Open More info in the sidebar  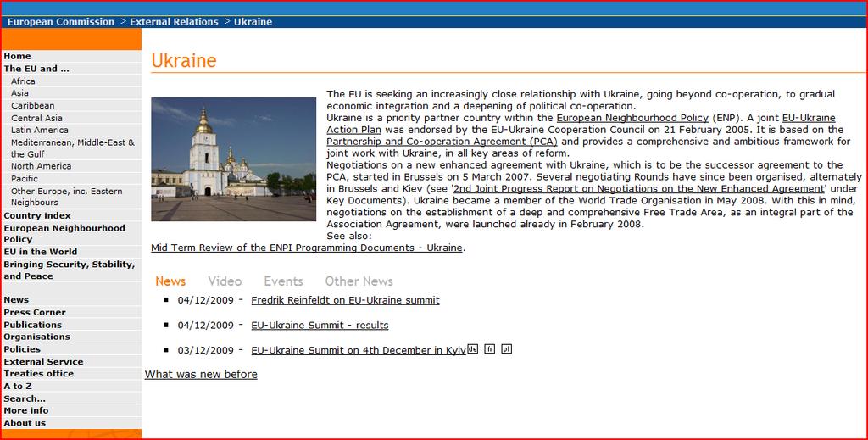click(x=26, y=410)
